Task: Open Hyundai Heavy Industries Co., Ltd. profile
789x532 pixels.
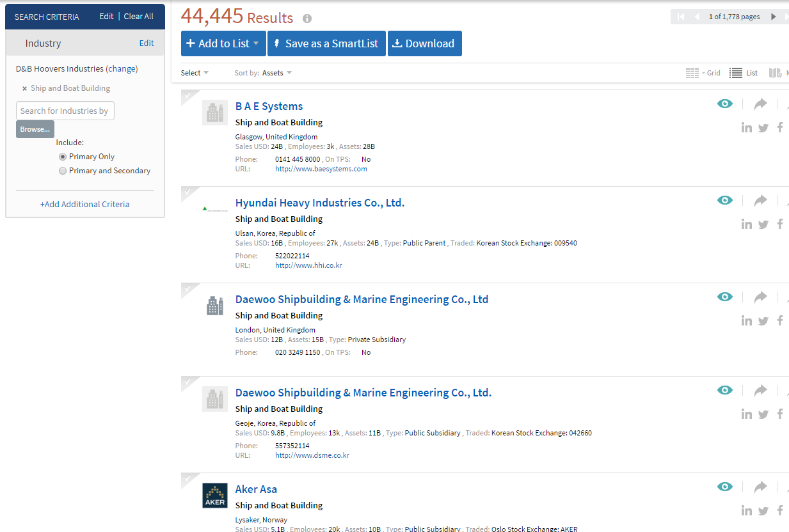Action: [x=320, y=203]
